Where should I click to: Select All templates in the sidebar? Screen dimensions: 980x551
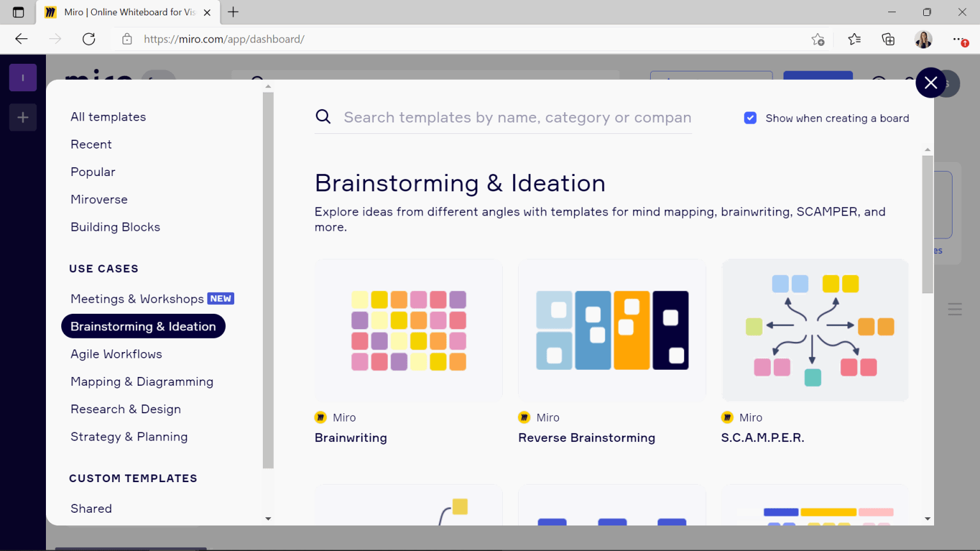tap(108, 117)
